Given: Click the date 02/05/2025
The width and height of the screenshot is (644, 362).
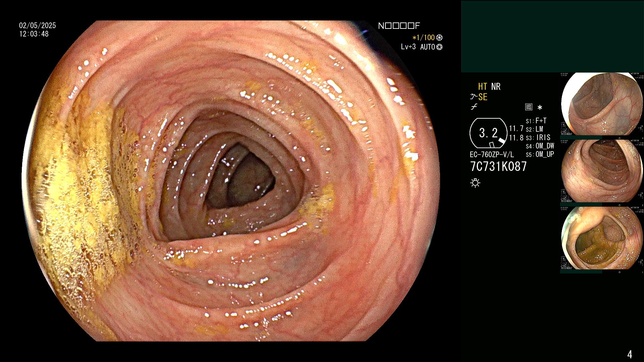Looking at the screenshot, I should point(38,26).
